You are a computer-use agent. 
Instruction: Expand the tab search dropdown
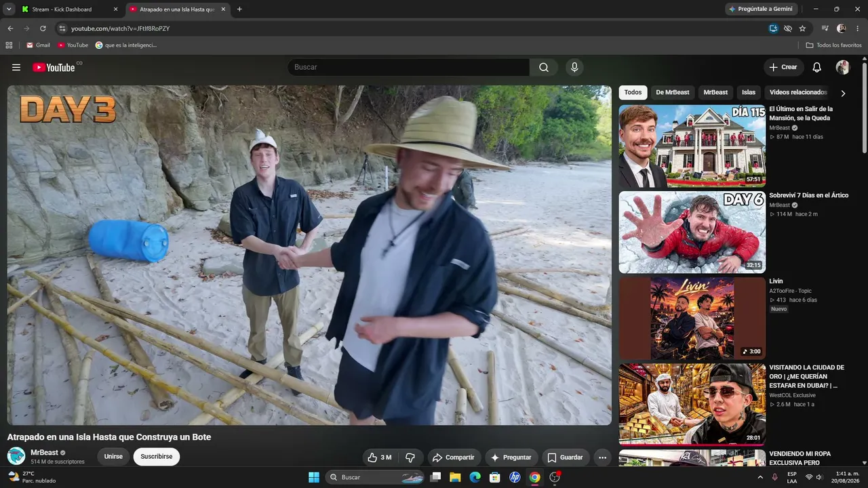pos(9,9)
